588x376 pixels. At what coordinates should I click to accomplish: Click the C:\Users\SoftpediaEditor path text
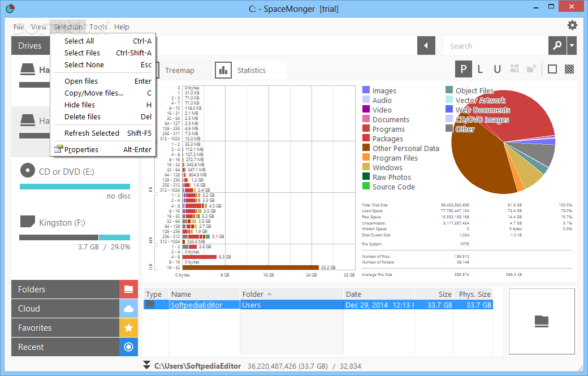(198, 366)
